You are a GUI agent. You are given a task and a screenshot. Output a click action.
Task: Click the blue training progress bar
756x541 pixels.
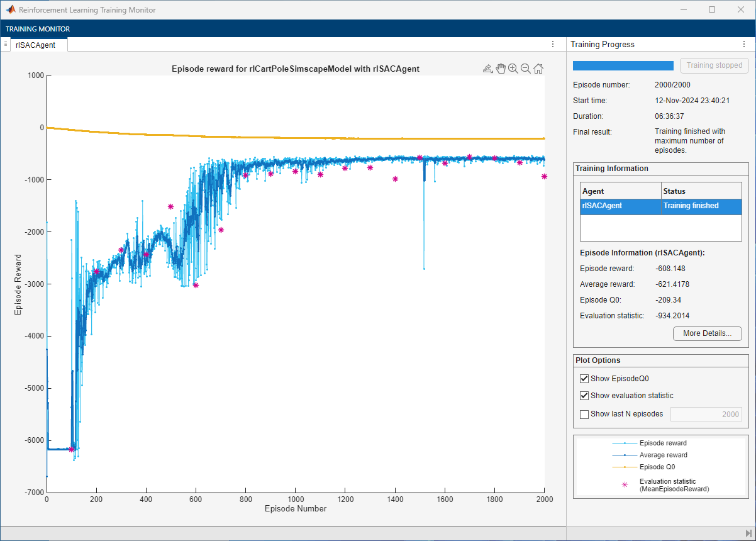coord(623,65)
